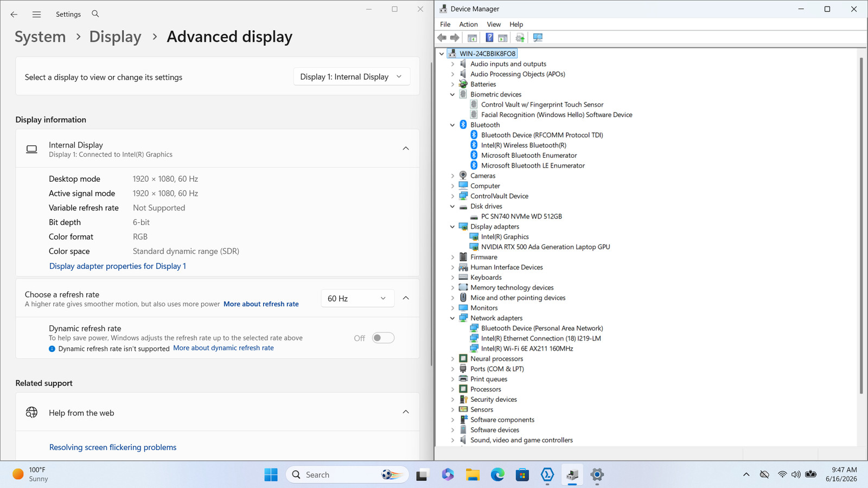Open the Action menu in Device Manager
868x488 pixels.
click(468, 24)
